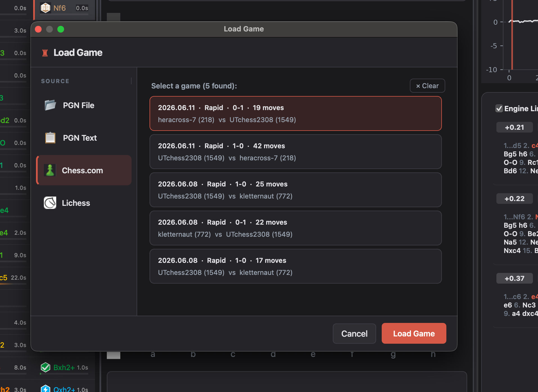538x392 pixels.
Task: Clear the found games list
Action: coord(427,86)
